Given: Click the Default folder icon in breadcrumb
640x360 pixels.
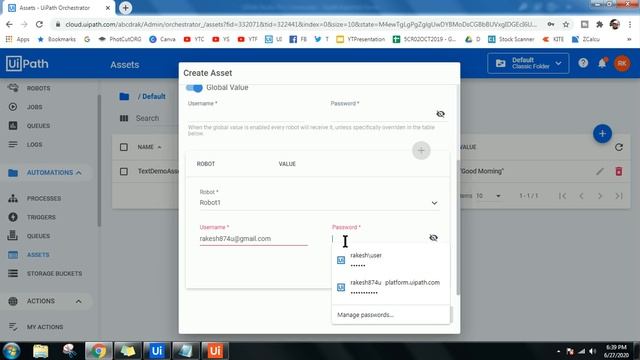Looking at the screenshot, I should [124, 97].
